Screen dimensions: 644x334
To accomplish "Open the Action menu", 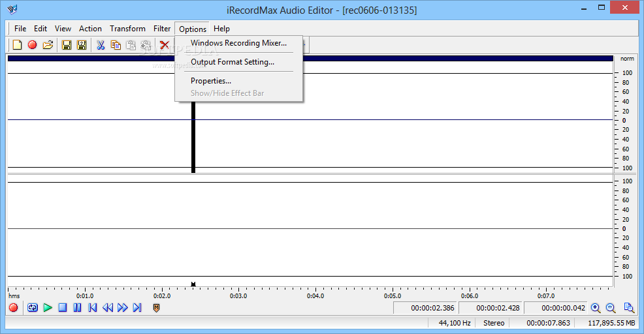I will pos(90,29).
